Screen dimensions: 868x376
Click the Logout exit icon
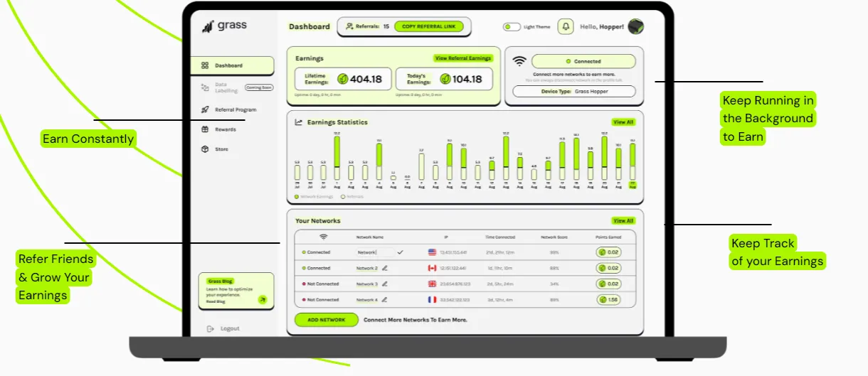point(210,328)
